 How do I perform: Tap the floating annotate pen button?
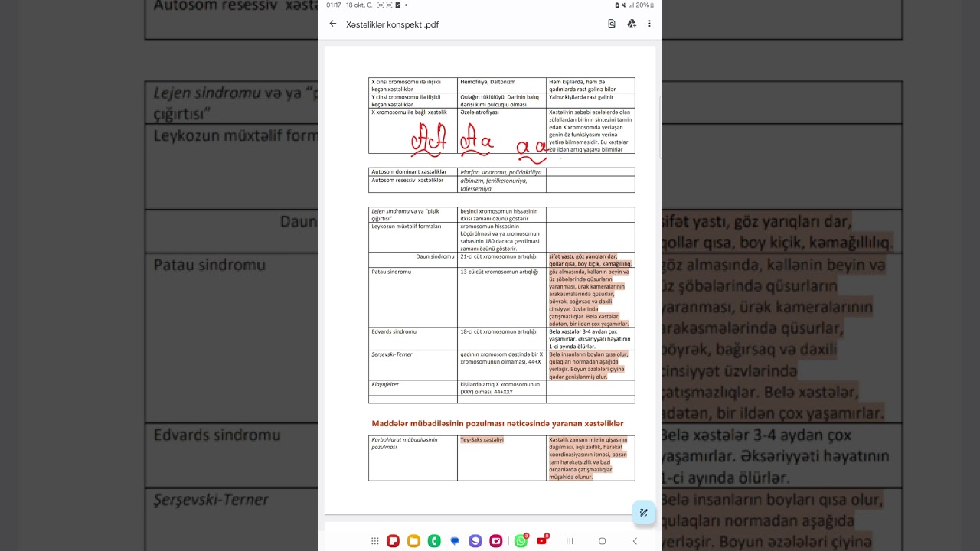pos(644,513)
